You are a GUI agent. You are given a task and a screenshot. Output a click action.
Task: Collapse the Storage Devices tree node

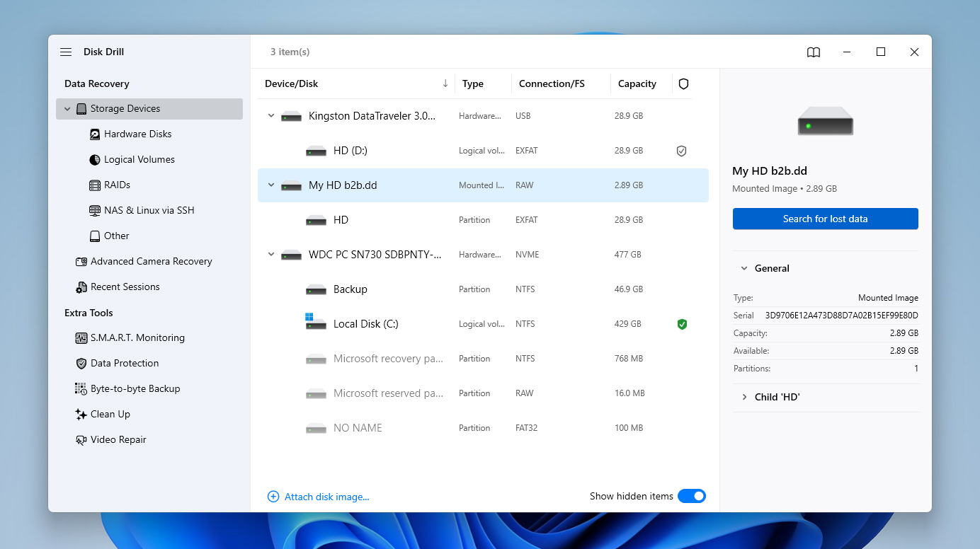pyautogui.click(x=67, y=109)
